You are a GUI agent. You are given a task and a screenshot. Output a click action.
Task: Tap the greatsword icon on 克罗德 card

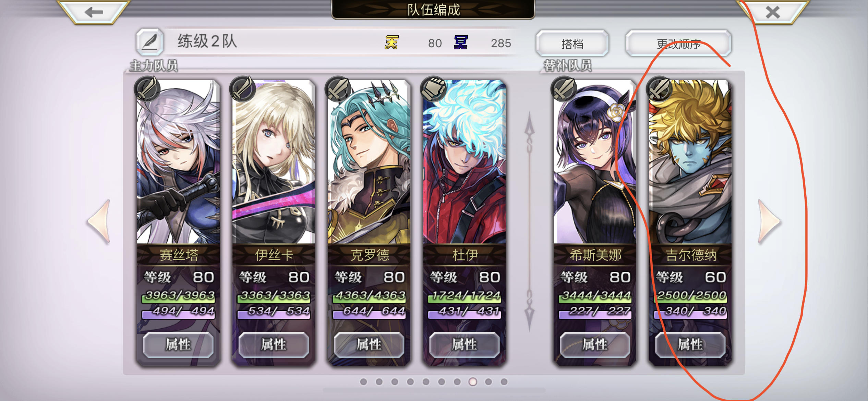tap(338, 88)
